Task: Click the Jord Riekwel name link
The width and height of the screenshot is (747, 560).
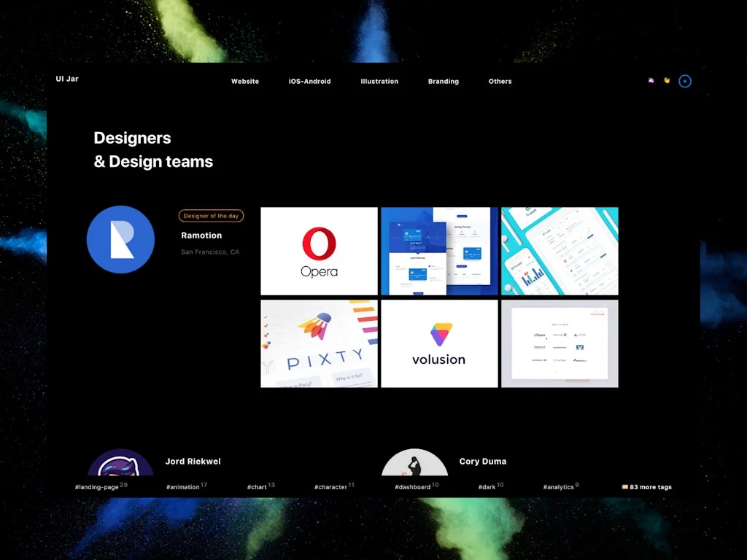Action: click(x=193, y=461)
